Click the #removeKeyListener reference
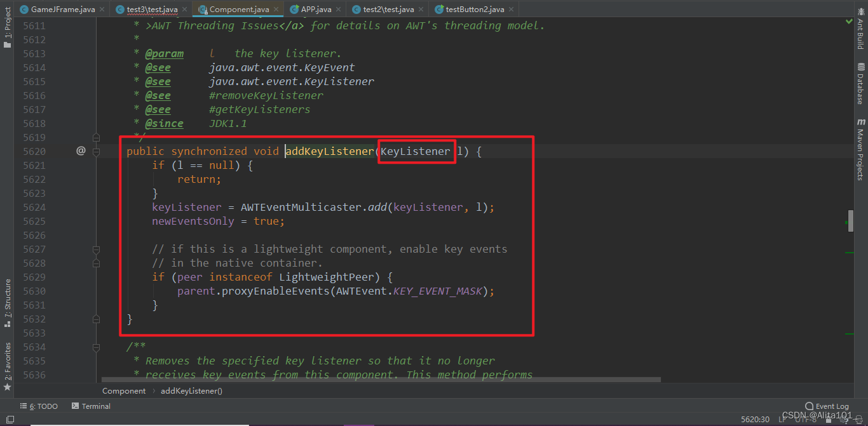 [266, 95]
